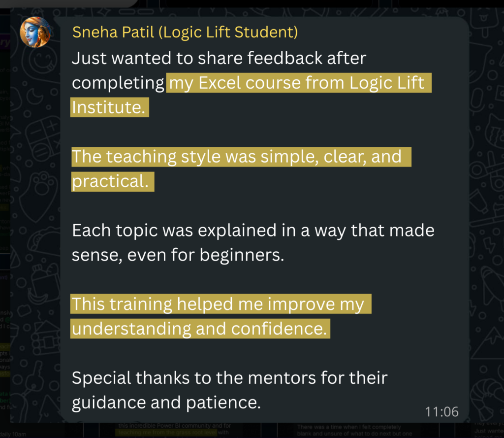This screenshot has height=438, width=504.
Task: Click highlighted "understanding and confidence." line
Action: [199, 329]
